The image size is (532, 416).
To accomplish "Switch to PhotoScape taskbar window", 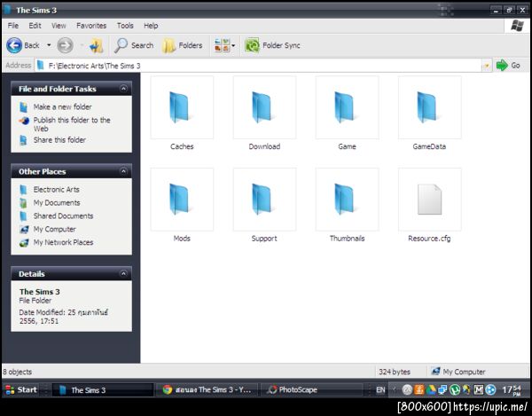I will click(x=311, y=390).
